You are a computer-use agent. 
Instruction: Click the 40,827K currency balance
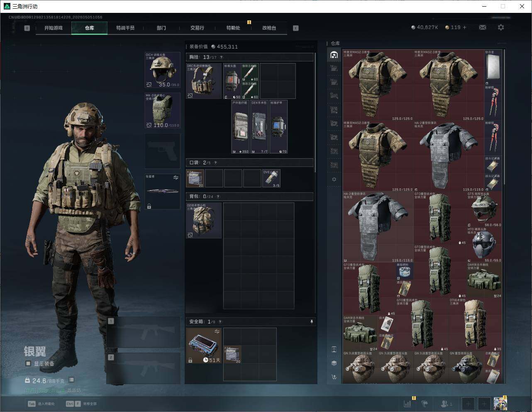pos(425,27)
